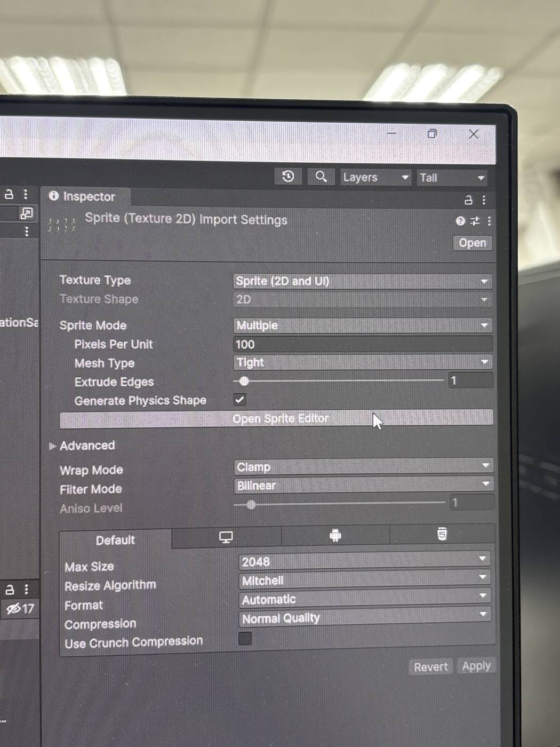The height and width of the screenshot is (747, 560).
Task: Open the Sprite Mode dropdown
Action: coord(362,325)
